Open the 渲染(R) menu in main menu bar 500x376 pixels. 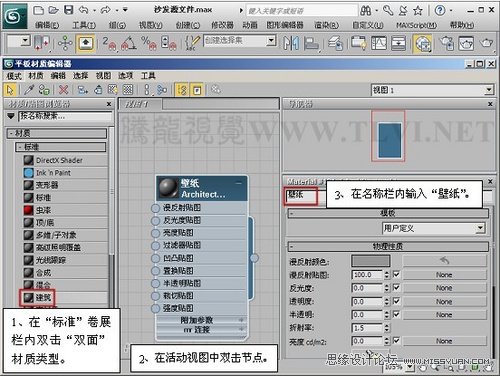point(326,25)
